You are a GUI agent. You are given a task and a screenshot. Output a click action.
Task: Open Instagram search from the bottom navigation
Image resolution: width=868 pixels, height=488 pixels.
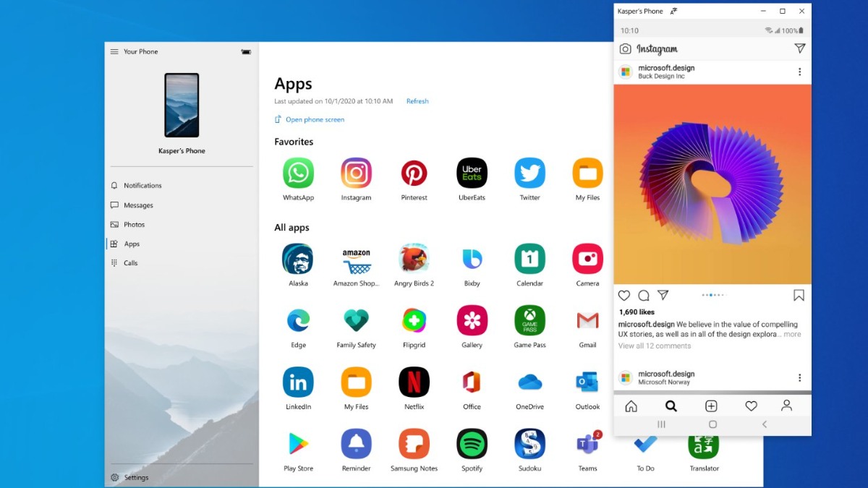[x=671, y=406]
